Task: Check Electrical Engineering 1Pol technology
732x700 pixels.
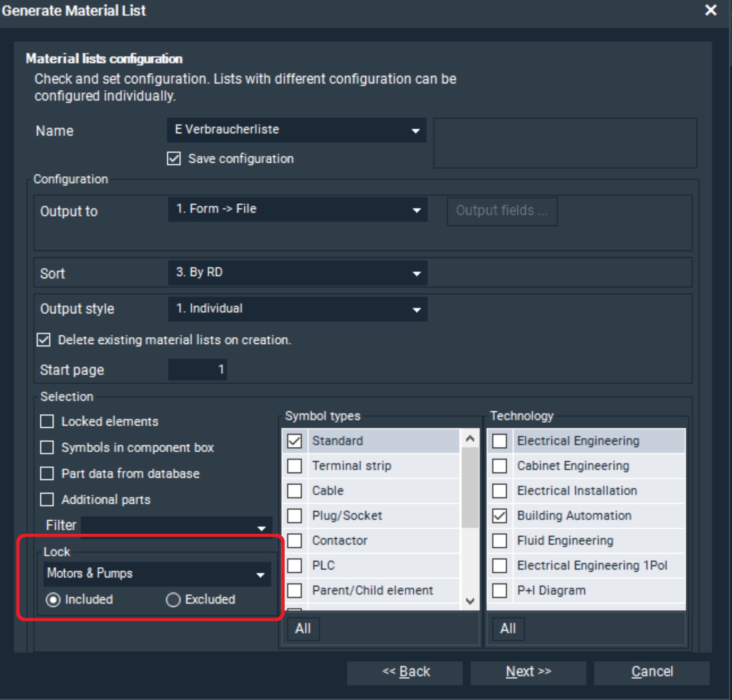Action: click(x=499, y=565)
